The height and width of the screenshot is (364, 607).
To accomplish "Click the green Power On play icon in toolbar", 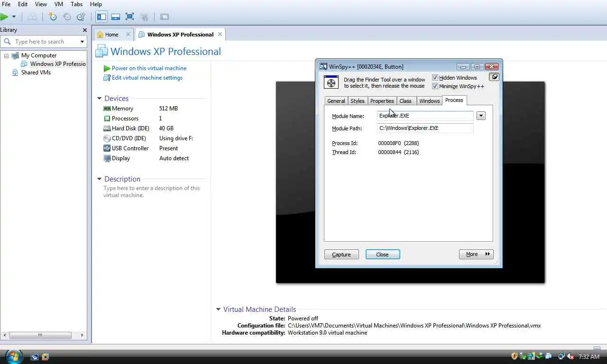I will (4, 17).
